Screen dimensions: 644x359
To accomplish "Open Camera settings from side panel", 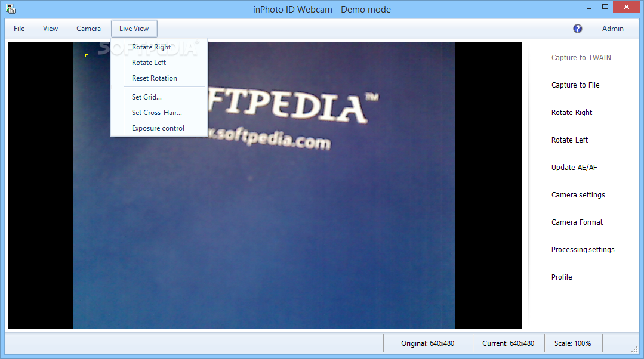I will pos(578,195).
